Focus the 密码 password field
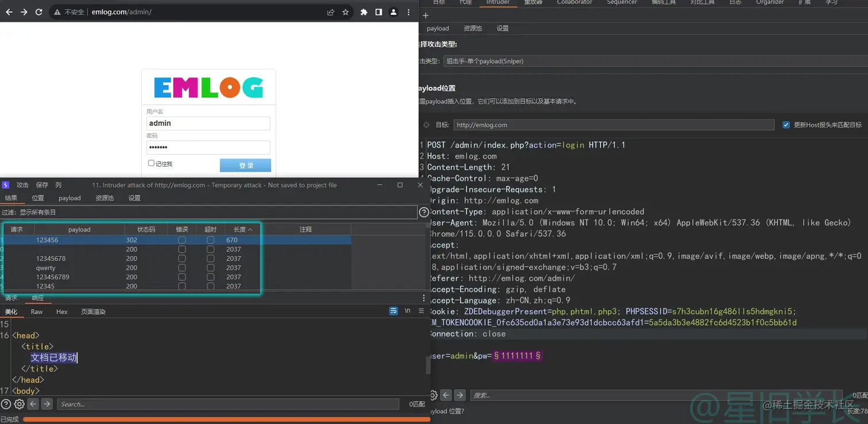Image resolution: width=868 pixels, height=424 pixels. [208, 148]
